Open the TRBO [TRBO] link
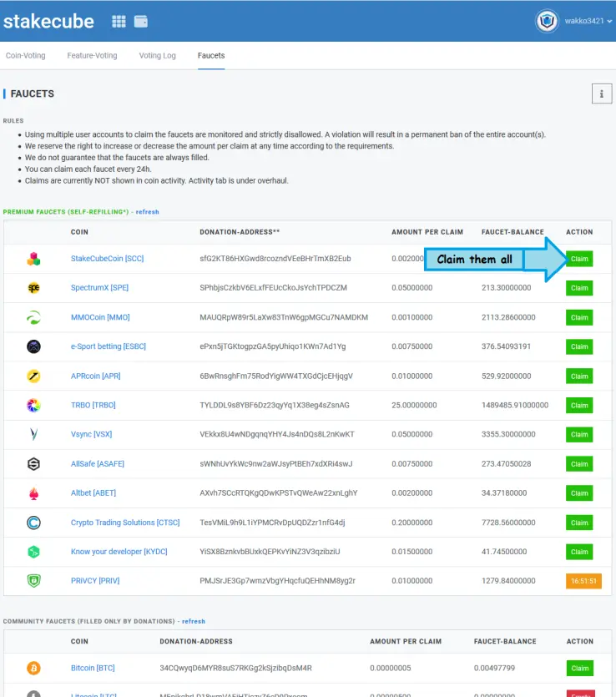The width and height of the screenshot is (616, 697). click(93, 405)
